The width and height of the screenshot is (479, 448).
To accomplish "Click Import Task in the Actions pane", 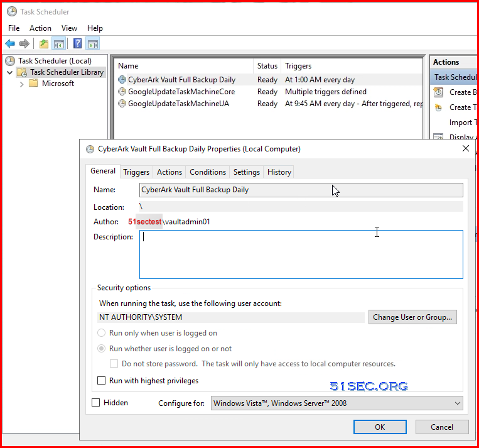I will (x=463, y=123).
